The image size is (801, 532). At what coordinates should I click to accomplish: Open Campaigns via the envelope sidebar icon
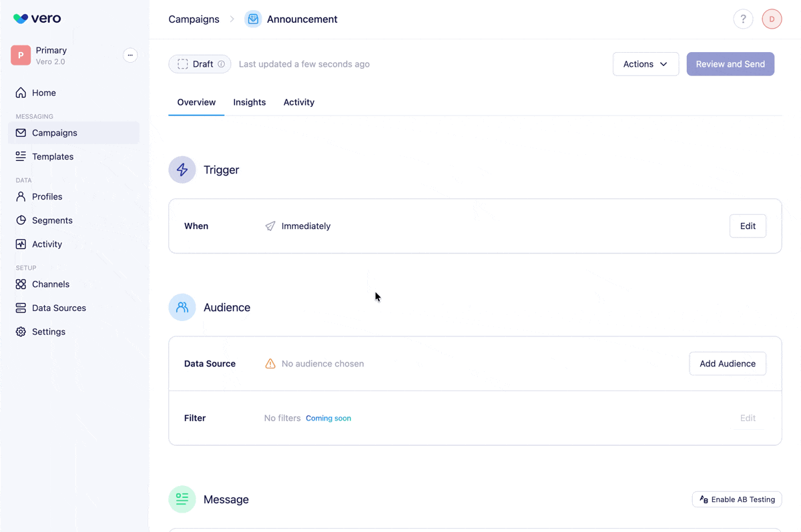pos(21,133)
